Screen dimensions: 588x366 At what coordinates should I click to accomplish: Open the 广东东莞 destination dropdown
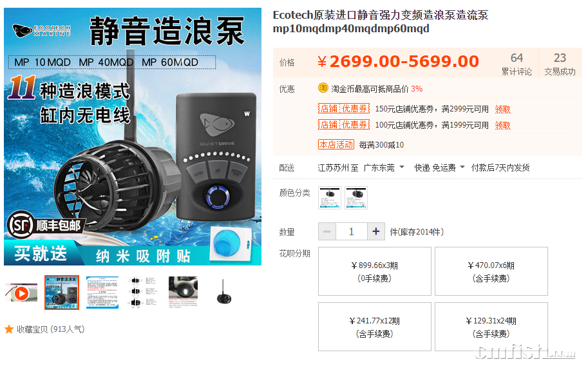point(384,168)
